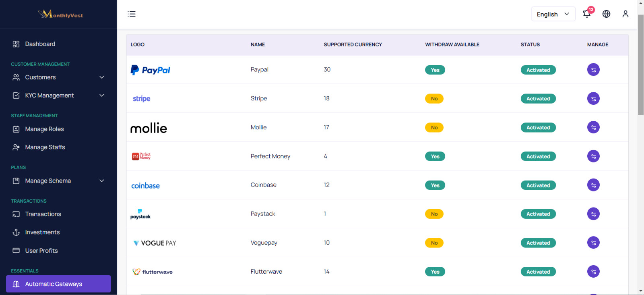
Task: Manage the Perfect Money gateway settings
Action: [x=593, y=156]
